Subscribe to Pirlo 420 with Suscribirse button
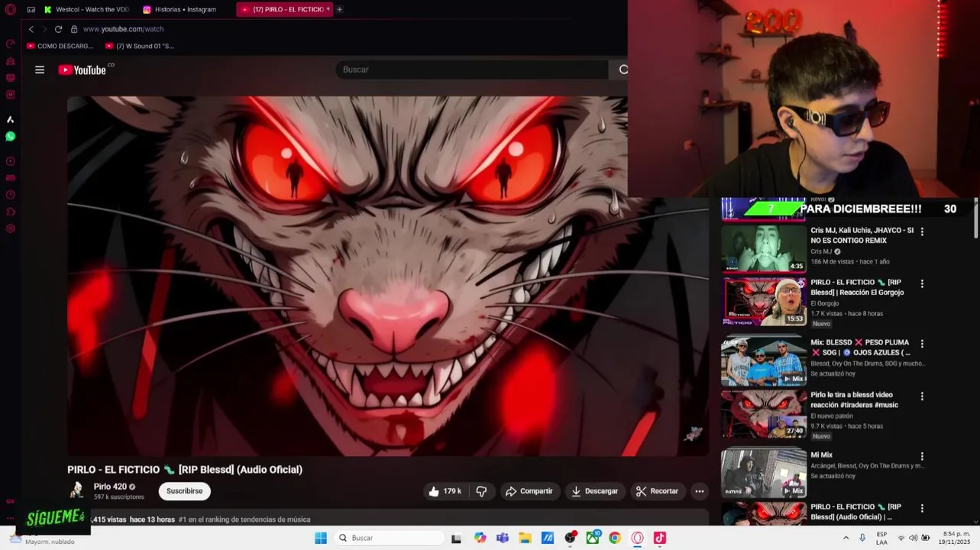 point(184,491)
